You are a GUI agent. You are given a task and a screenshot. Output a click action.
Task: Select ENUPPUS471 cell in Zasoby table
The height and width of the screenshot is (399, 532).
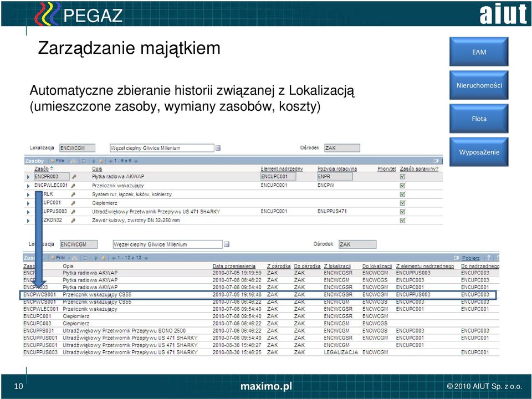click(x=332, y=211)
